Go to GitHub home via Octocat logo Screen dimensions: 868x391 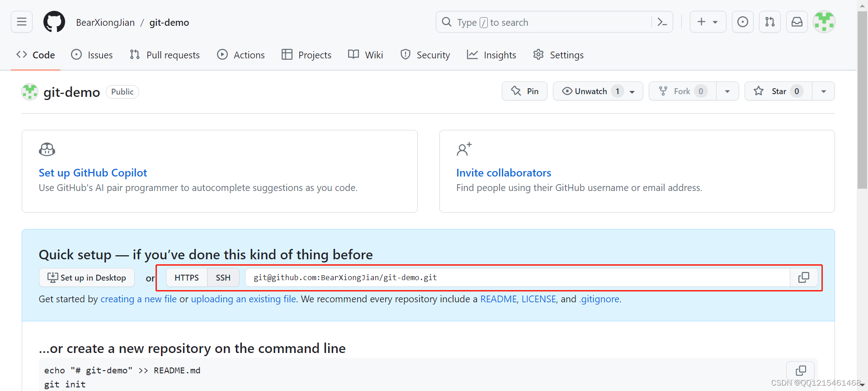click(x=54, y=22)
